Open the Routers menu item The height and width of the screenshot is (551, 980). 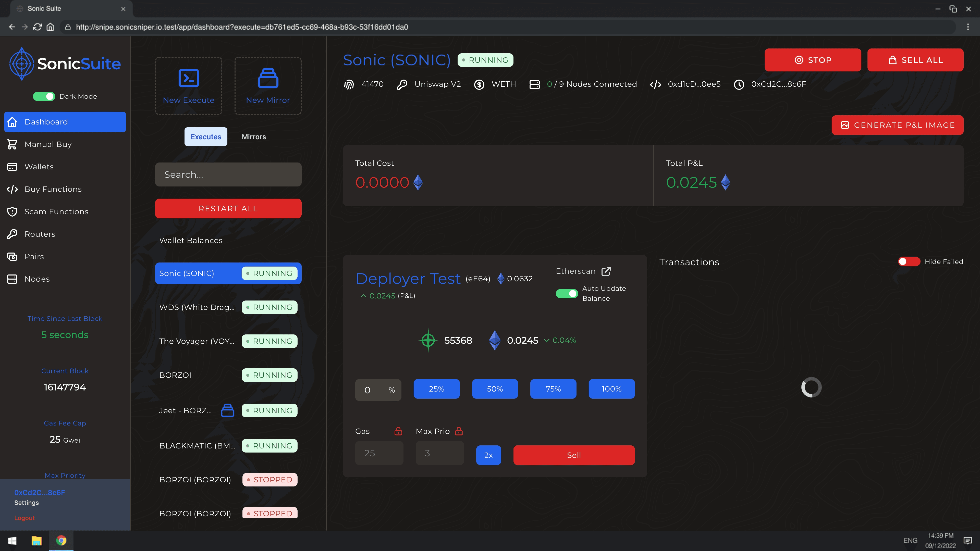point(65,234)
